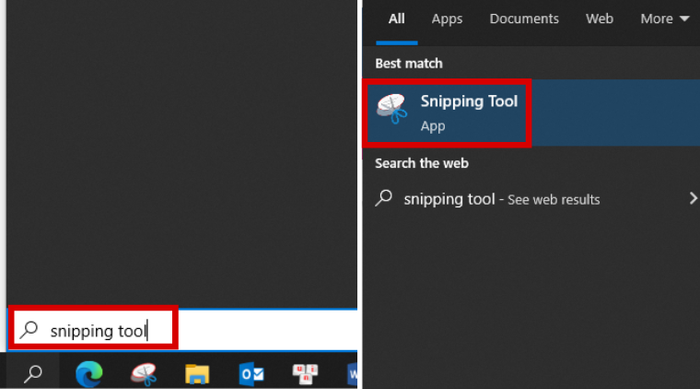This screenshot has height=389, width=700.
Task: Switch to the All tab
Action: tap(396, 19)
